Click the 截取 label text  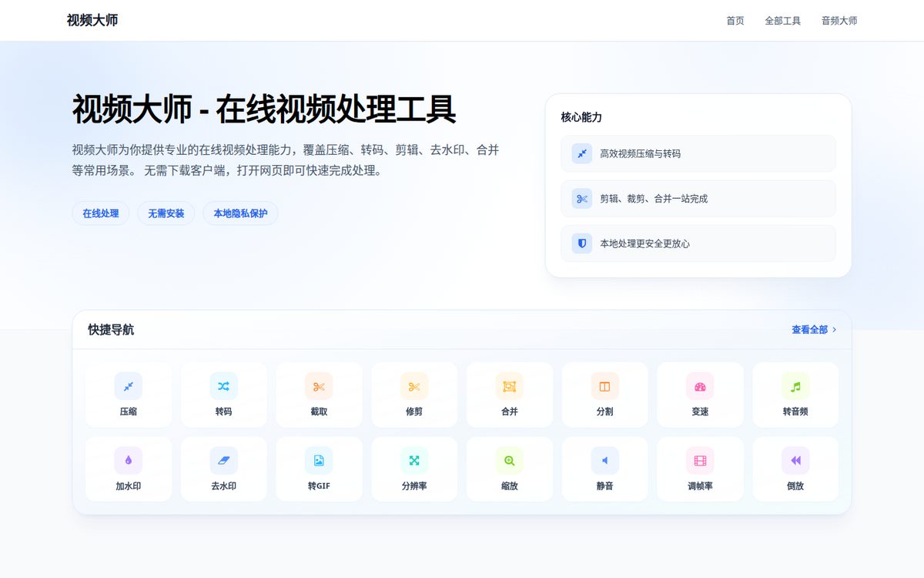(x=319, y=412)
